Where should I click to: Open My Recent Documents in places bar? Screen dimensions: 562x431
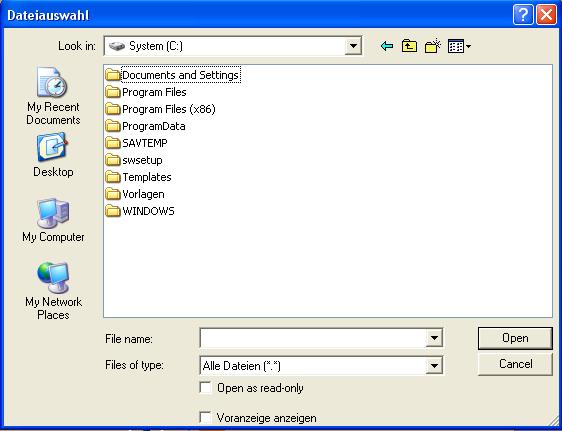pos(53,96)
